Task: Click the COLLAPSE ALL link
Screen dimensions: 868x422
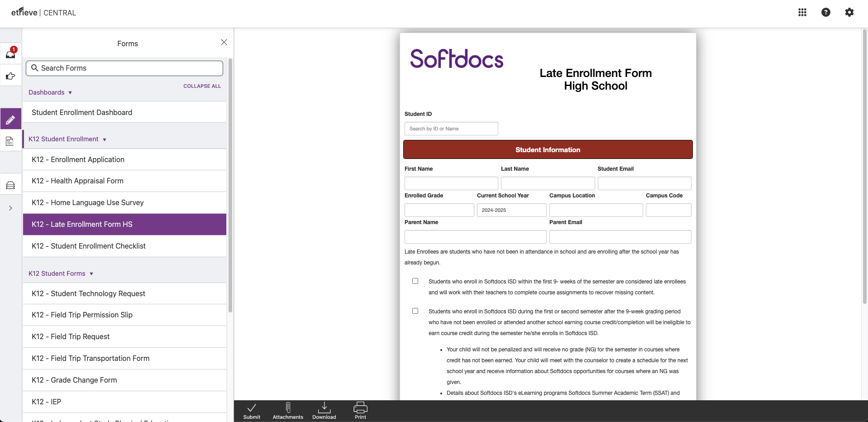Action: pos(202,86)
